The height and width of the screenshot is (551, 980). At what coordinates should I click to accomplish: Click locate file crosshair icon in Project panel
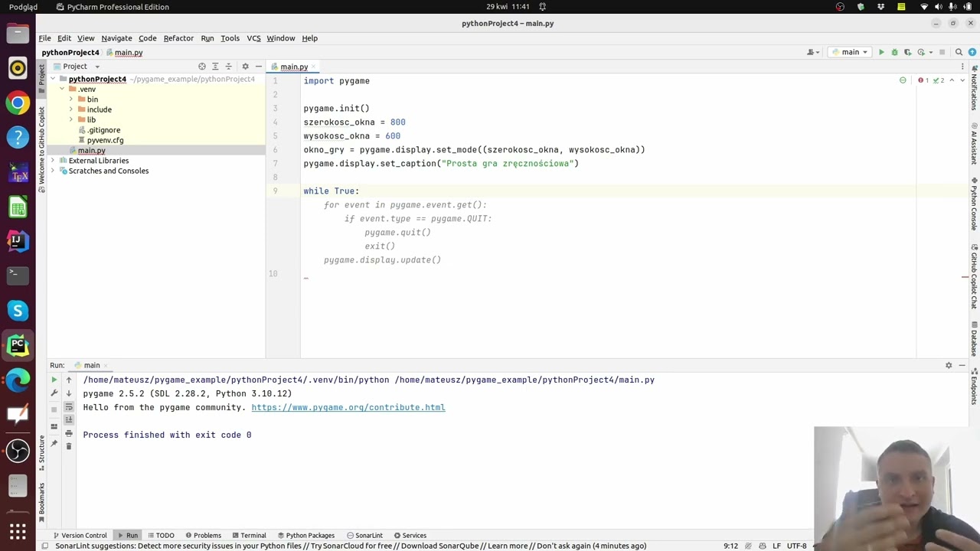point(202,66)
